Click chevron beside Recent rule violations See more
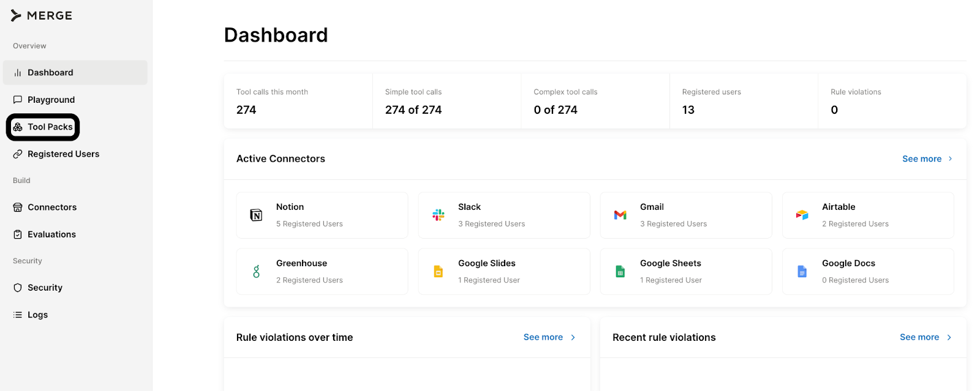The image size is (980, 391). [949, 337]
